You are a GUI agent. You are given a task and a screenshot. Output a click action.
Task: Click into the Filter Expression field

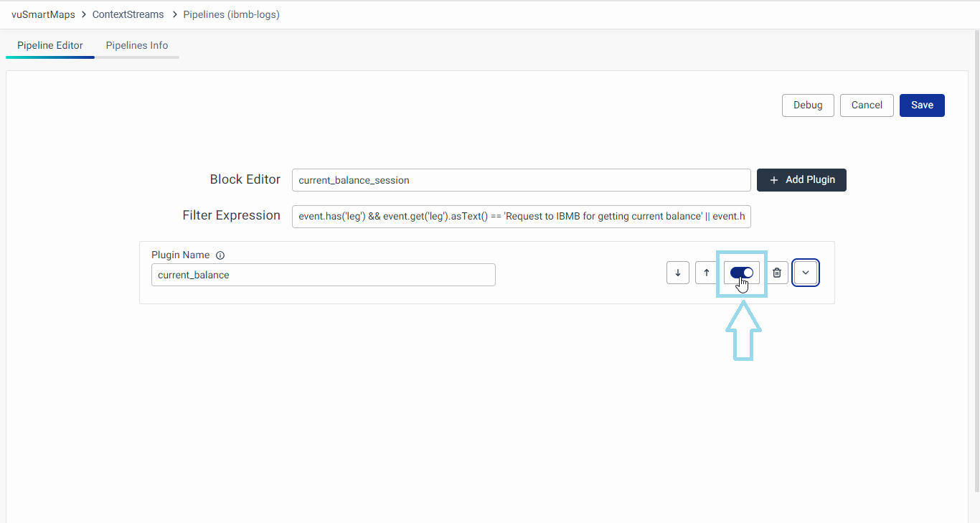click(x=521, y=217)
